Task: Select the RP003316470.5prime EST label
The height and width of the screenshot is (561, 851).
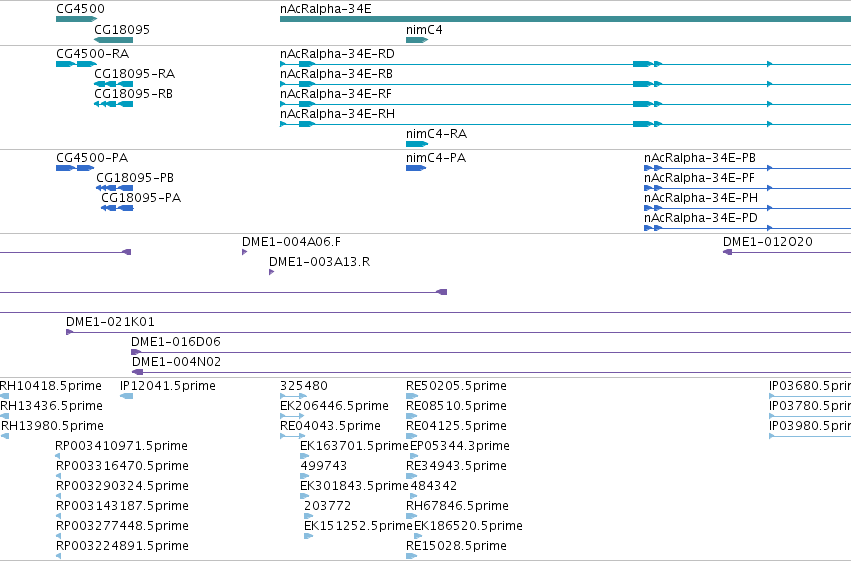Action: (123, 466)
